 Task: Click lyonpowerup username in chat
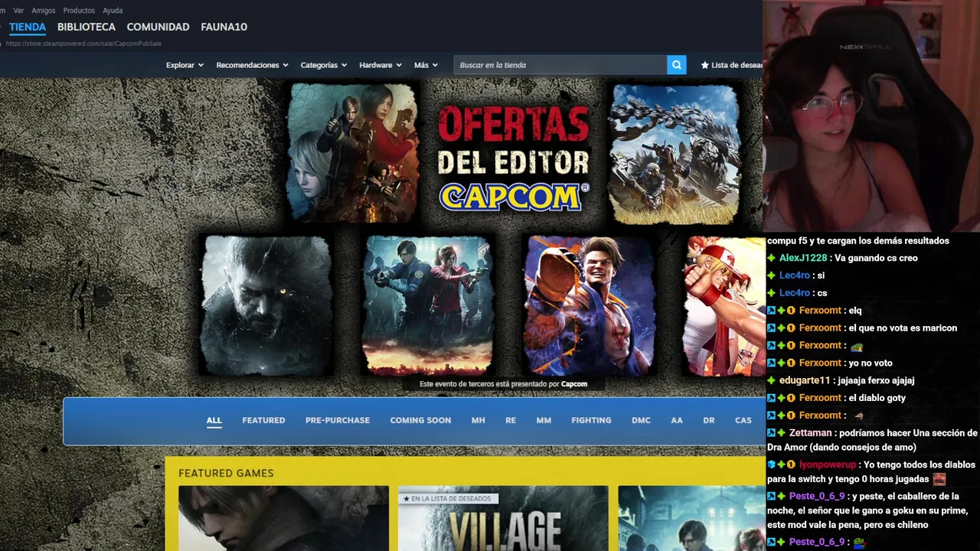tap(828, 465)
